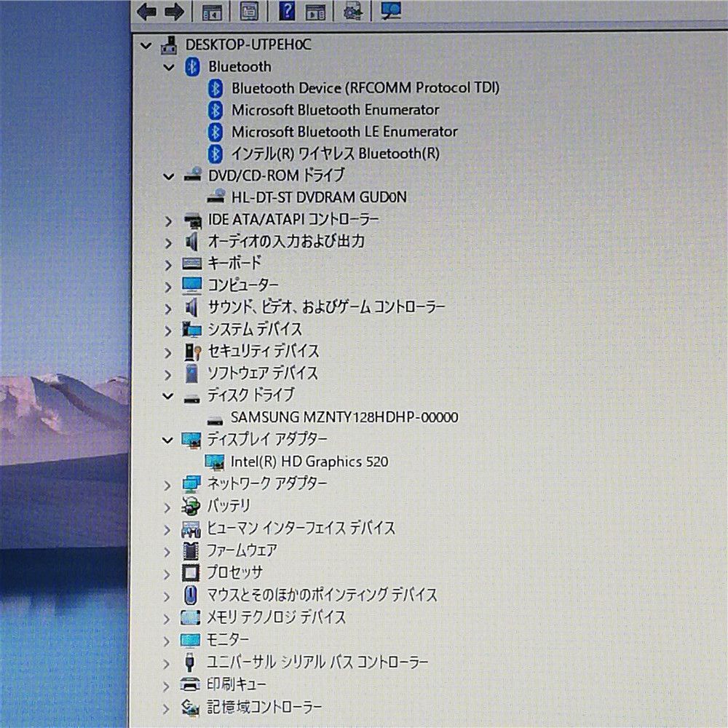
Task: Open Help from the toolbar question mark icon
Action: point(288,11)
